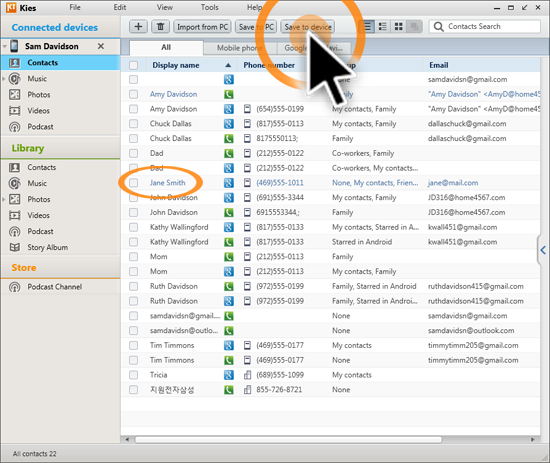
Task: Open Library Music
Action: click(37, 183)
